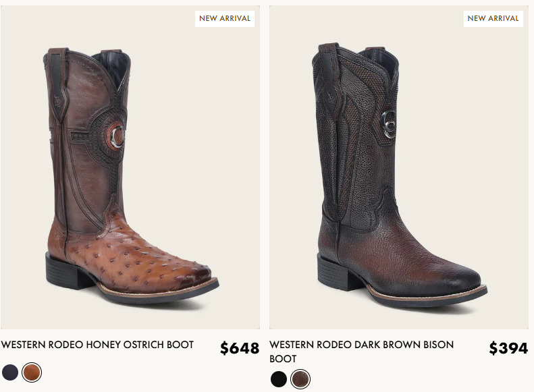Click the silver horseshoe emblem on the ostrich boot
Screen dimensions: 534x392
117,137
